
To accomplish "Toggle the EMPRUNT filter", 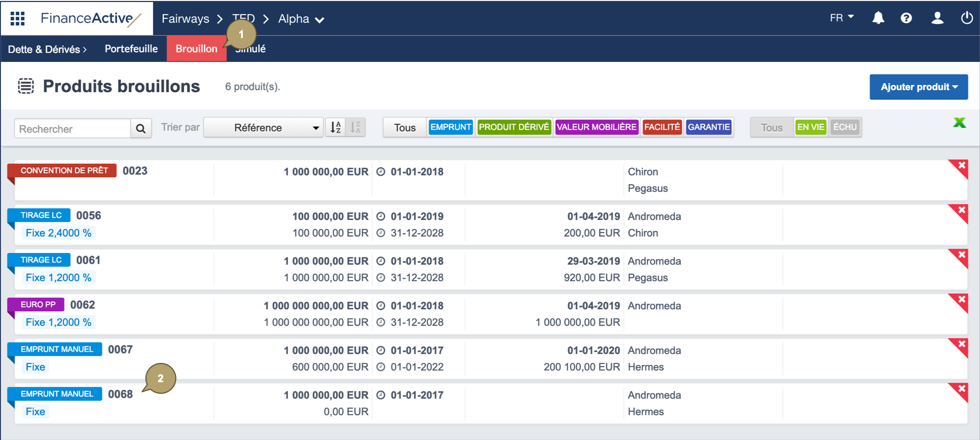I will (x=450, y=127).
